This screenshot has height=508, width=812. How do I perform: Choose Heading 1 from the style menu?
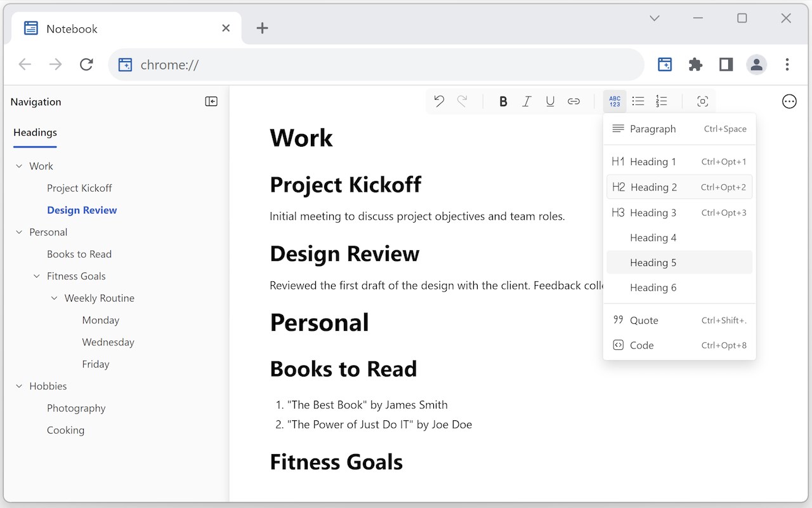(x=679, y=162)
